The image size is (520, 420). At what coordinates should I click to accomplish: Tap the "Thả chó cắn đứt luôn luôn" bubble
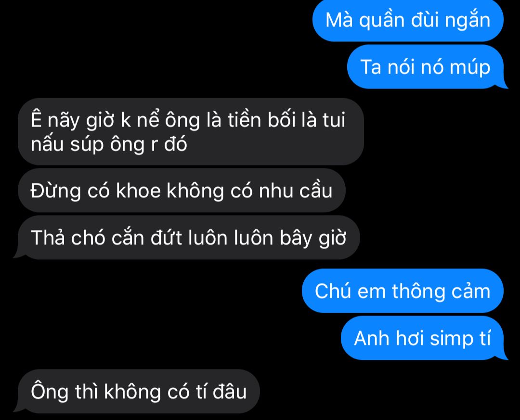(x=188, y=238)
